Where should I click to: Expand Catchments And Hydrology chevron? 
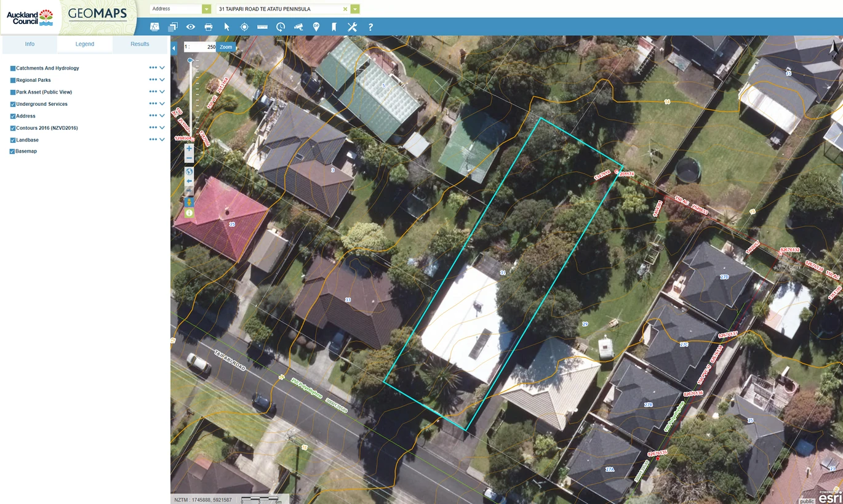(162, 68)
